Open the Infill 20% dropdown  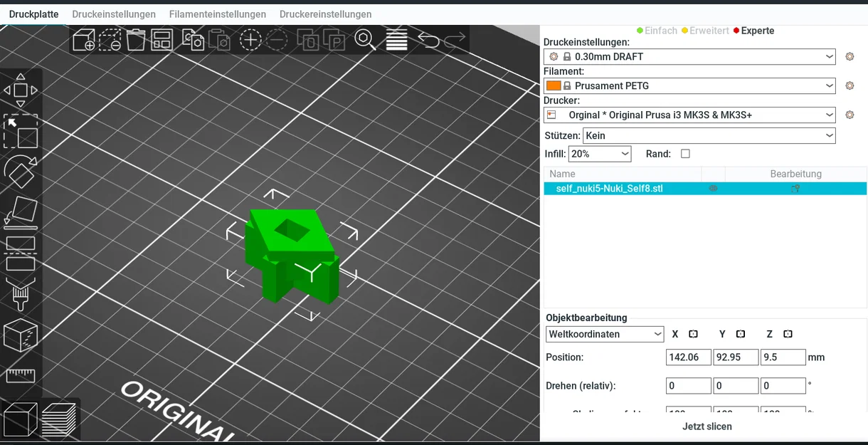[x=600, y=154]
